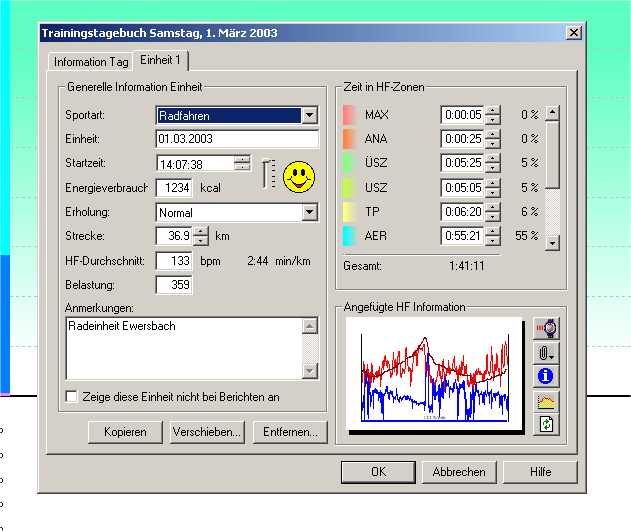Viewport: 631px width, 531px height.
Task: Select the Einheit 1 tab
Action: [160, 61]
